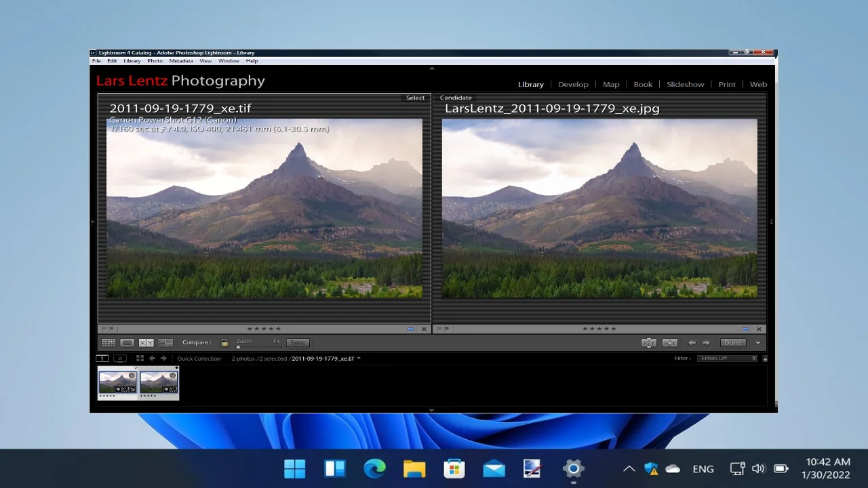Open the Help menu
This screenshot has height=488, width=868.
(x=252, y=61)
